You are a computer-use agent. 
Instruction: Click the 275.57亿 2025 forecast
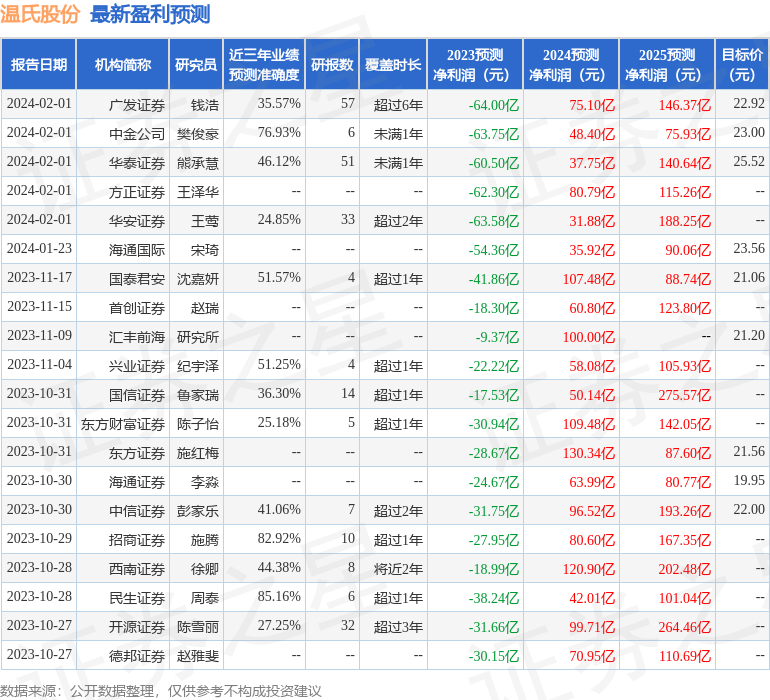point(685,394)
